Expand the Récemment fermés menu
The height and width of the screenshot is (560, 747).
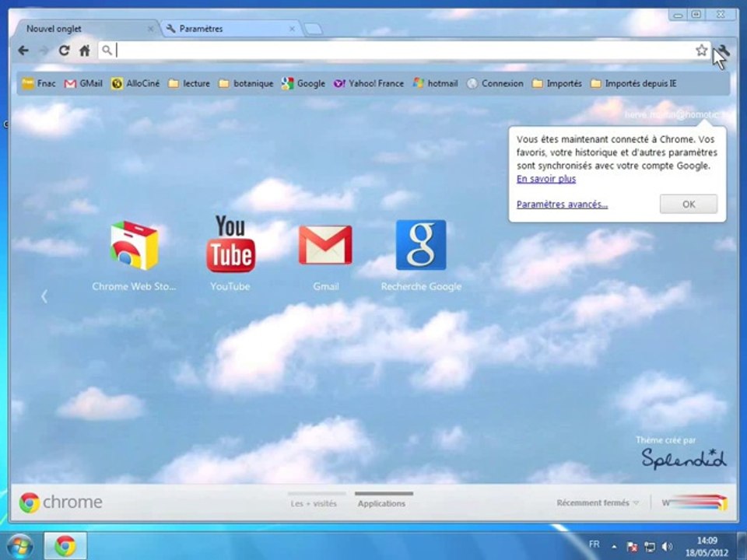point(598,502)
